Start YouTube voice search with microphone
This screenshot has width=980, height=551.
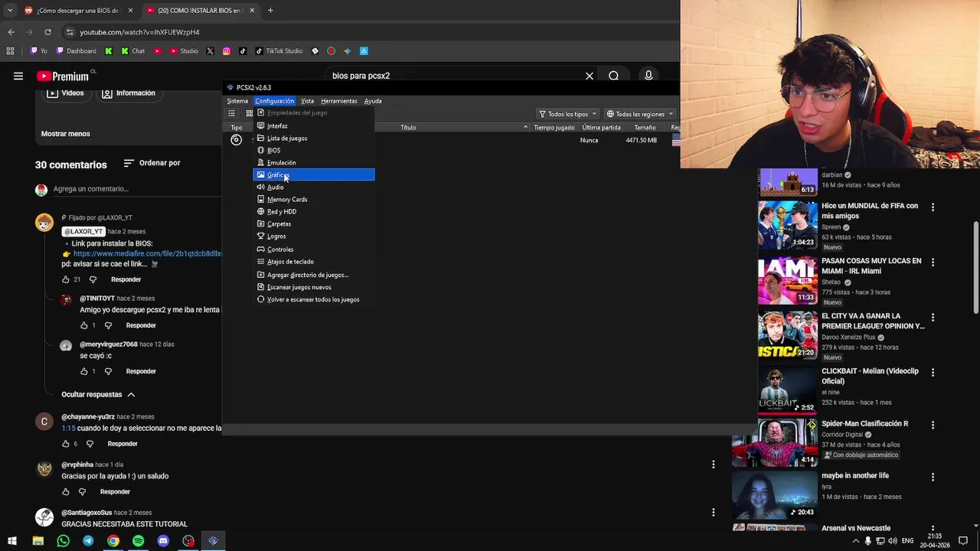pos(648,76)
